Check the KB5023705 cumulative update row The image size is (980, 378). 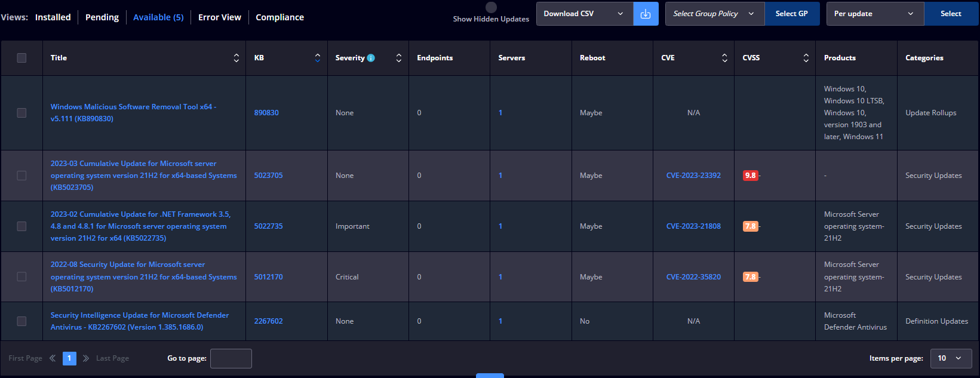point(21,176)
